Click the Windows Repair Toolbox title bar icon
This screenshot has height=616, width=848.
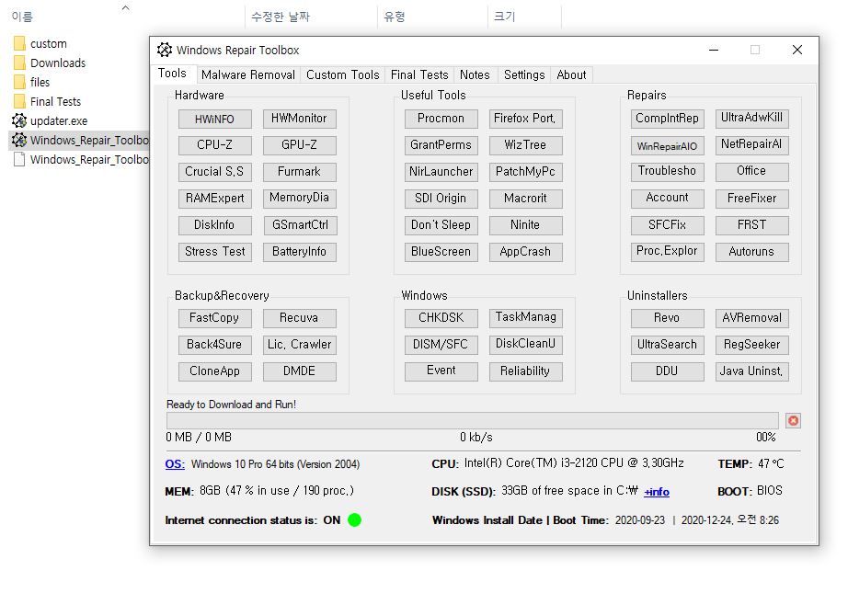(165, 50)
